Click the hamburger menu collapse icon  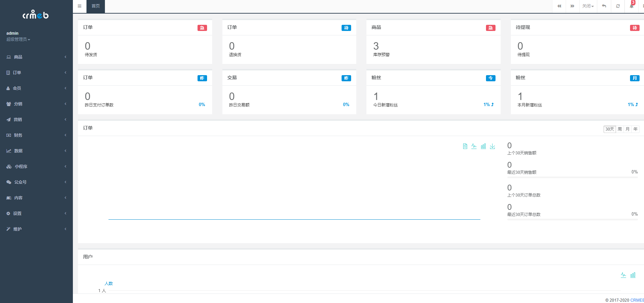(x=79, y=6)
